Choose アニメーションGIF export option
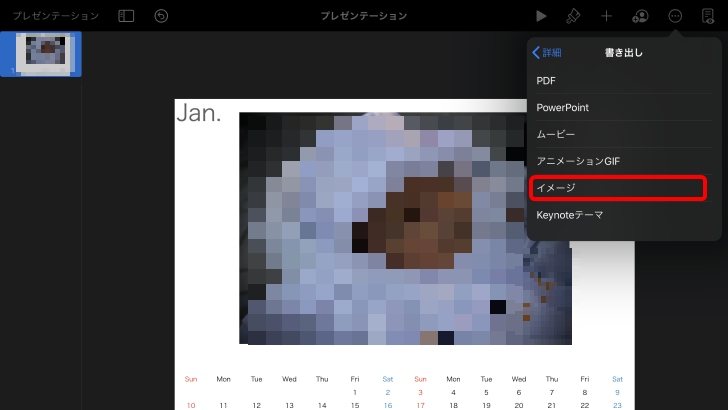 (624, 161)
